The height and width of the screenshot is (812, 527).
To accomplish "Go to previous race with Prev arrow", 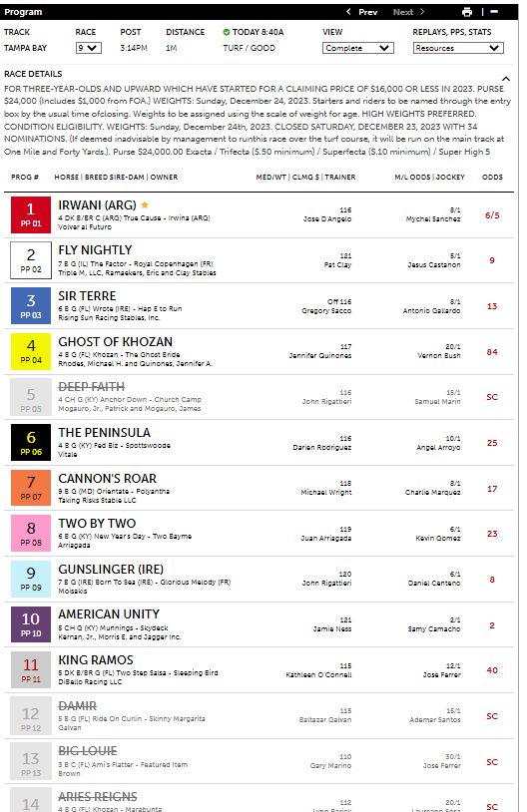I will pyautogui.click(x=348, y=11).
